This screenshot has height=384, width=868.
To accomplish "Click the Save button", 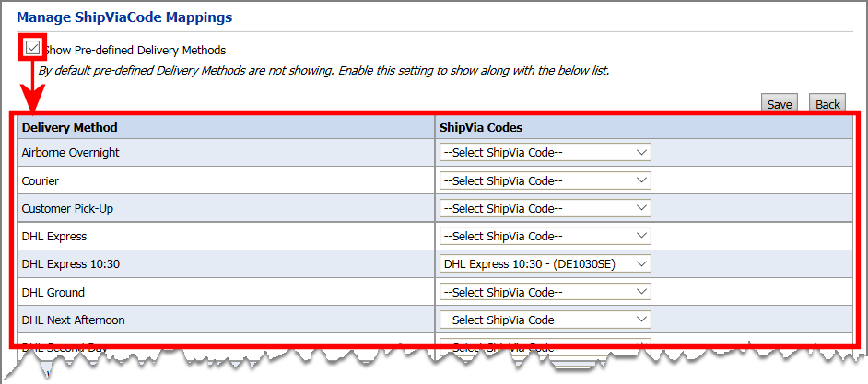I will tap(780, 104).
